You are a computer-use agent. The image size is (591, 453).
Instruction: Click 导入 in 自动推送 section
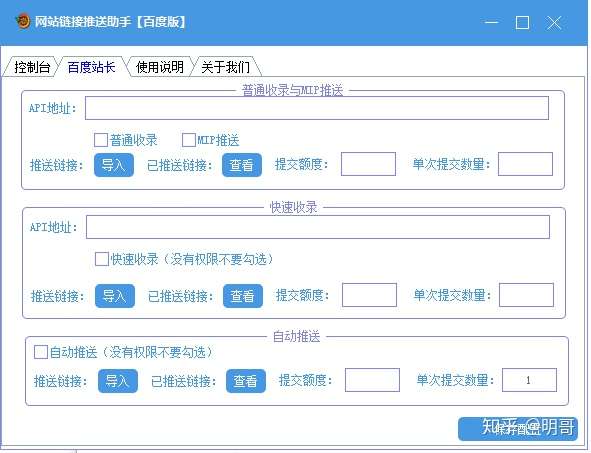coord(118,381)
